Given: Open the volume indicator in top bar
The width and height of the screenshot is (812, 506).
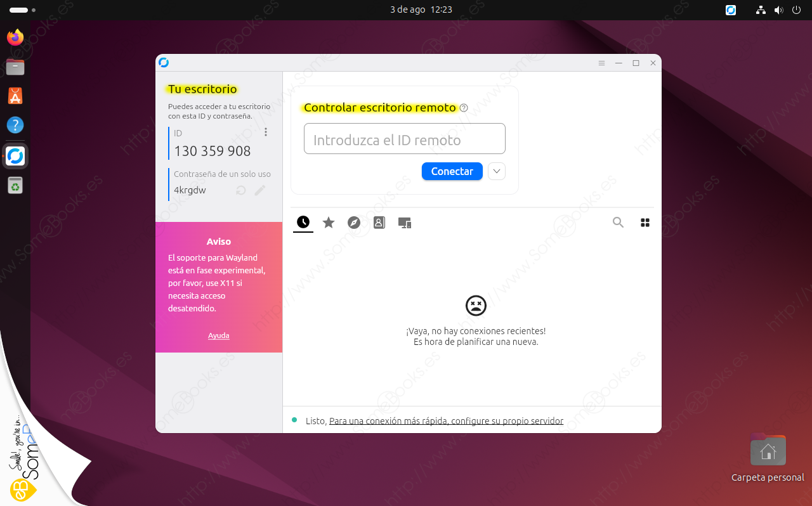Looking at the screenshot, I should (x=779, y=10).
